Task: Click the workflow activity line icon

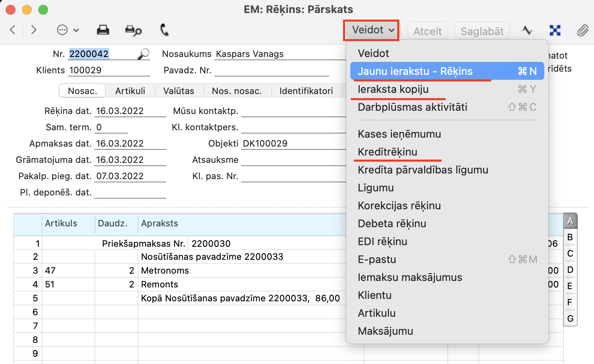Action: [x=527, y=31]
